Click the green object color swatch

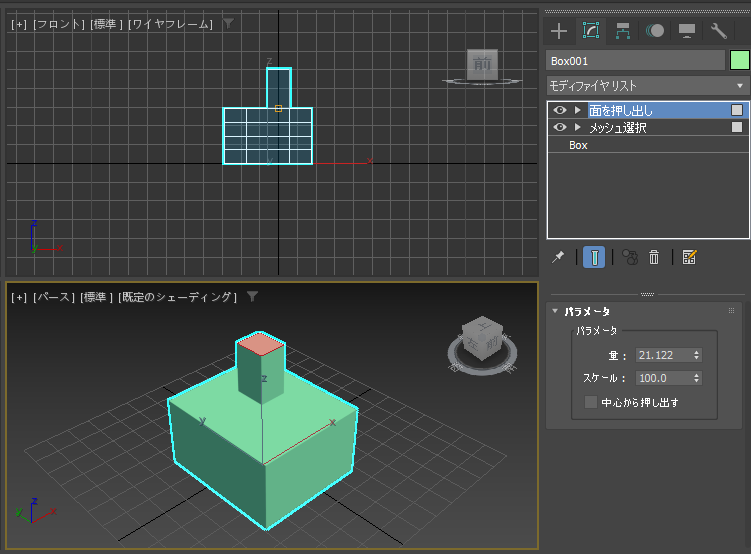(739, 61)
